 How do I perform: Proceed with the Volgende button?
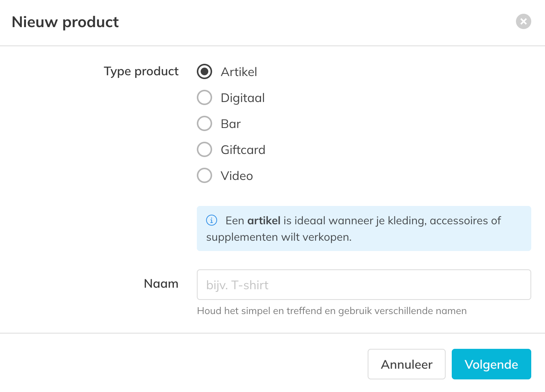pyautogui.click(x=491, y=364)
